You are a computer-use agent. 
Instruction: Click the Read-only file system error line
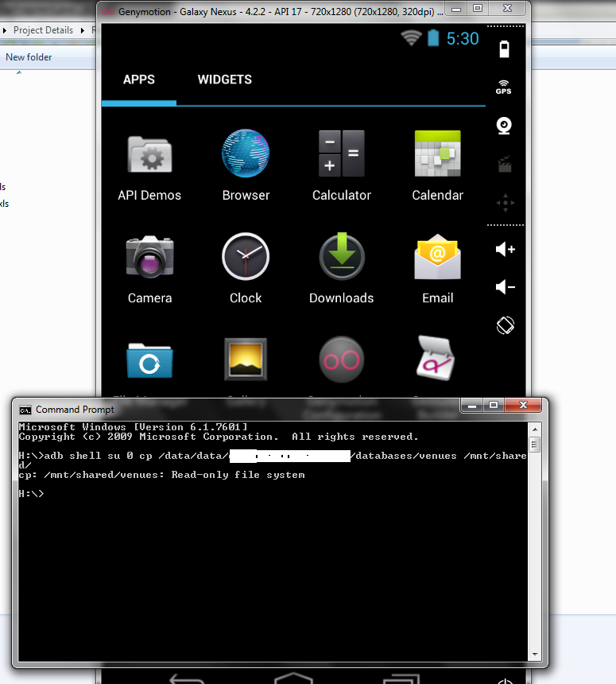161,475
